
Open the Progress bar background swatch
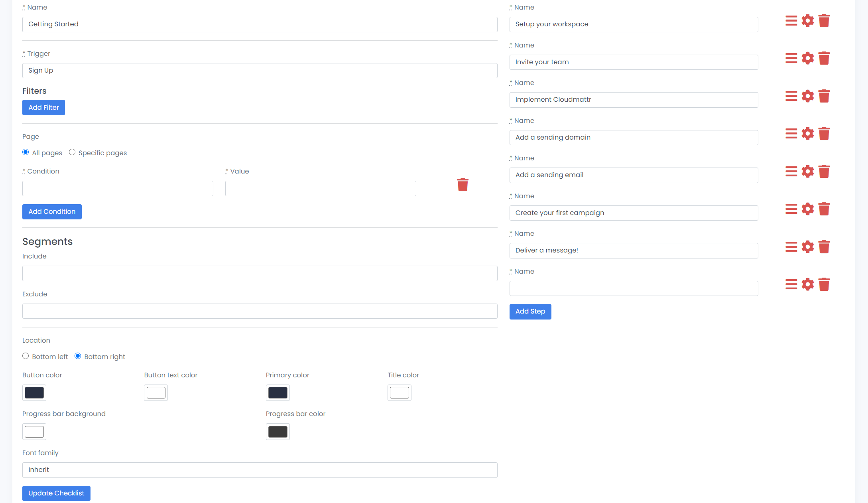34,432
